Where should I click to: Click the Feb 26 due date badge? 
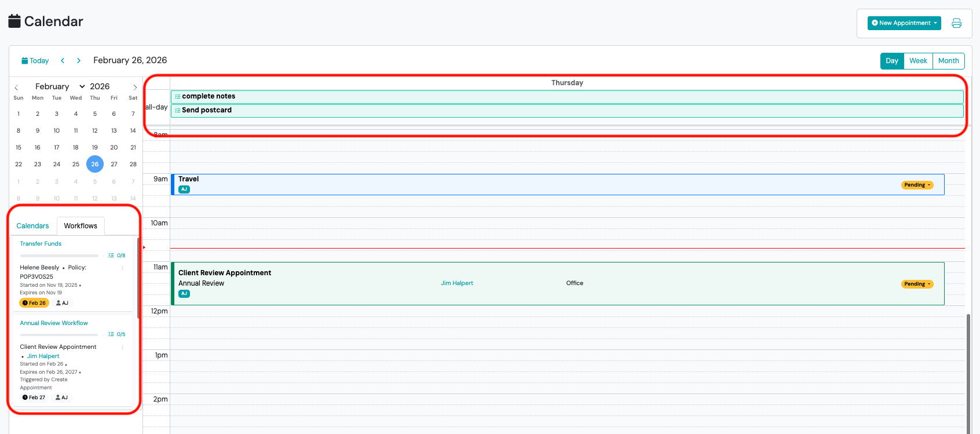tap(34, 303)
